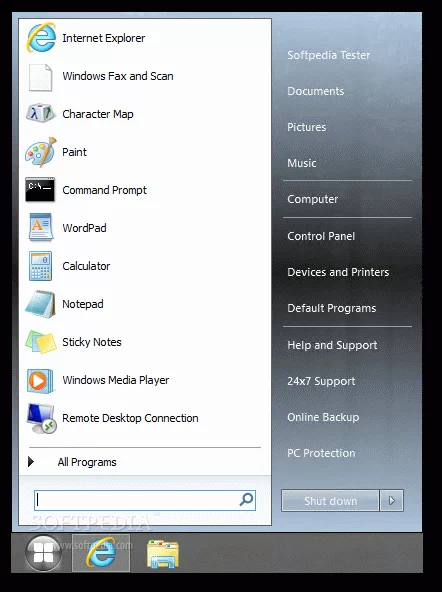Click the Sticky Notes icon

click(x=41, y=342)
